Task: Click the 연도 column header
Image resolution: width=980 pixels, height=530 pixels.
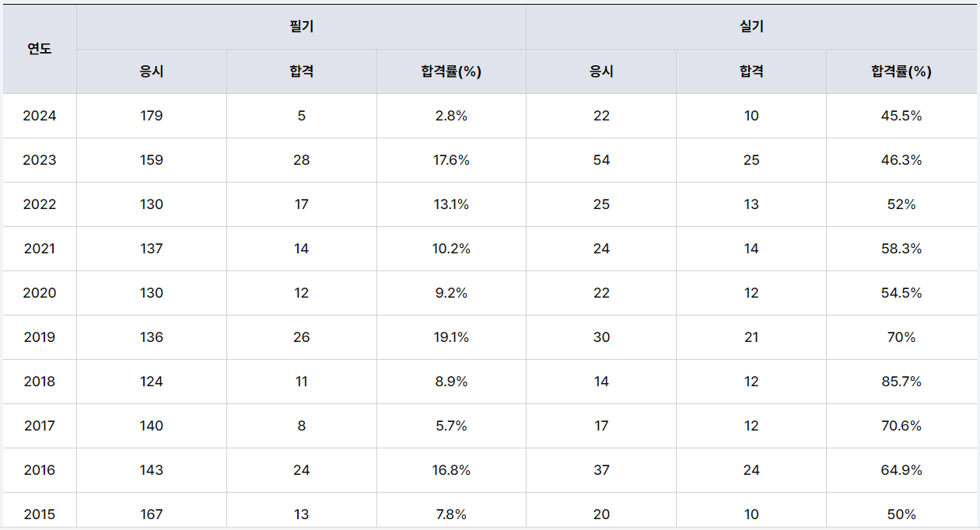Action: 40,49
